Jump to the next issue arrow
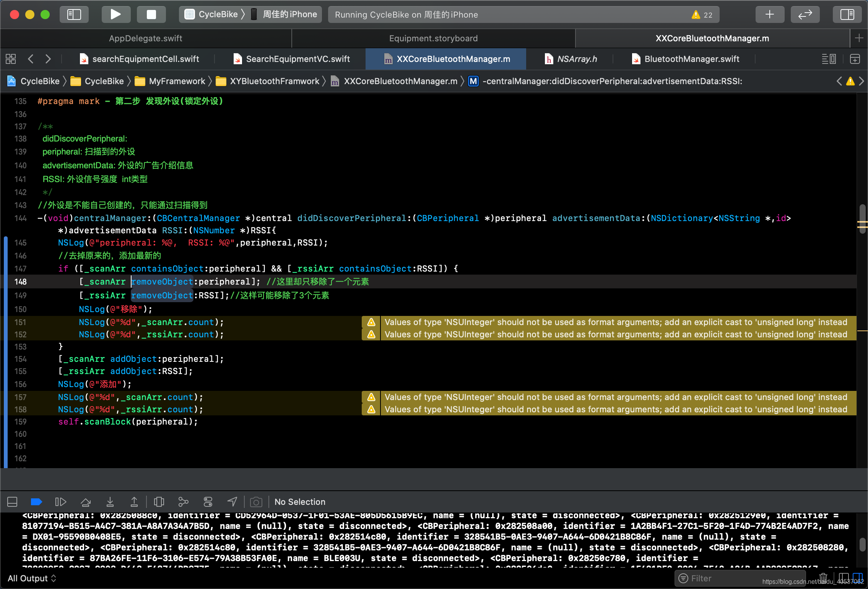 click(861, 81)
